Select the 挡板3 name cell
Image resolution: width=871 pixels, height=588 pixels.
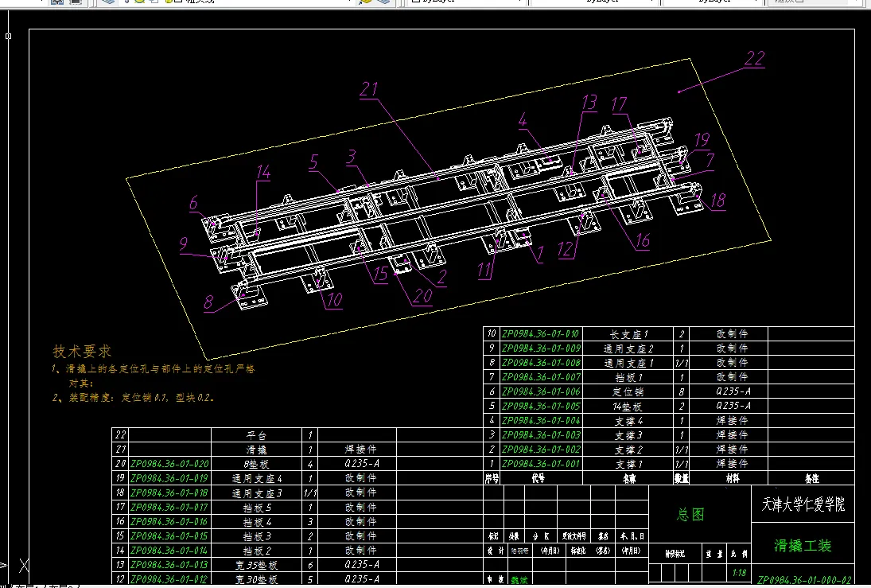click(x=257, y=536)
